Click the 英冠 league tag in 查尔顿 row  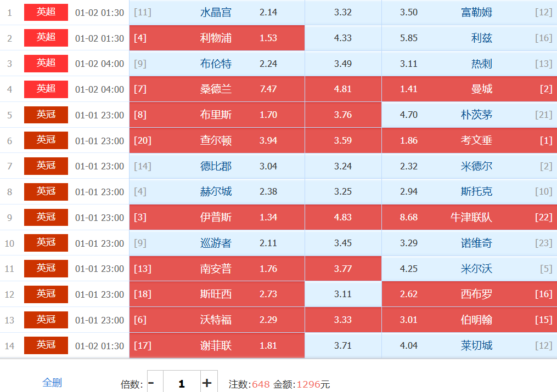(x=46, y=140)
